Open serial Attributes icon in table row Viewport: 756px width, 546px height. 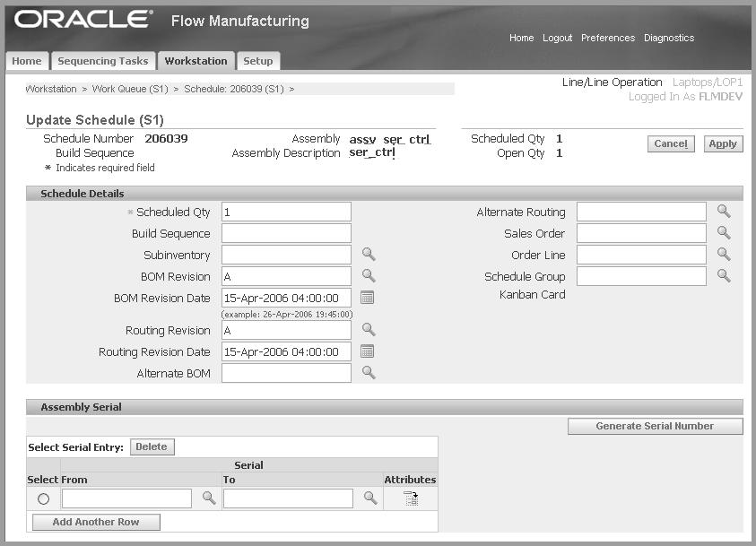(411, 498)
